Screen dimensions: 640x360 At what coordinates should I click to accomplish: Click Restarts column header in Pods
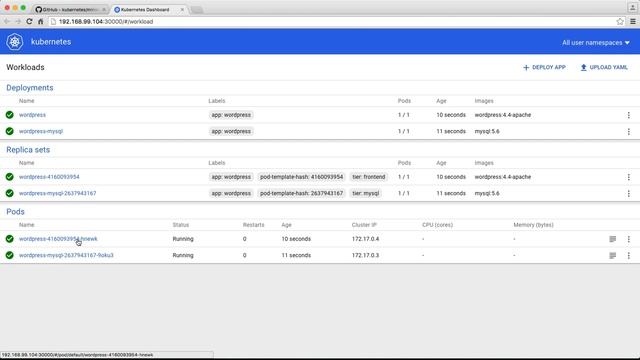click(x=253, y=225)
